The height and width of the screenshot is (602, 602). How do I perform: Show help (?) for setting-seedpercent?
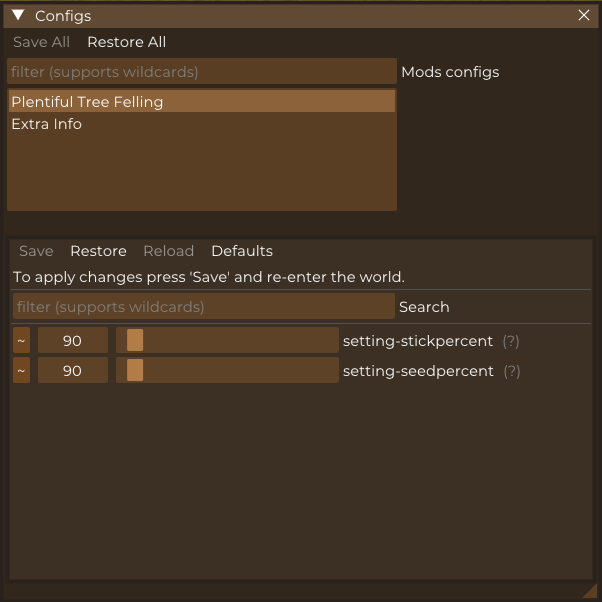(512, 371)
